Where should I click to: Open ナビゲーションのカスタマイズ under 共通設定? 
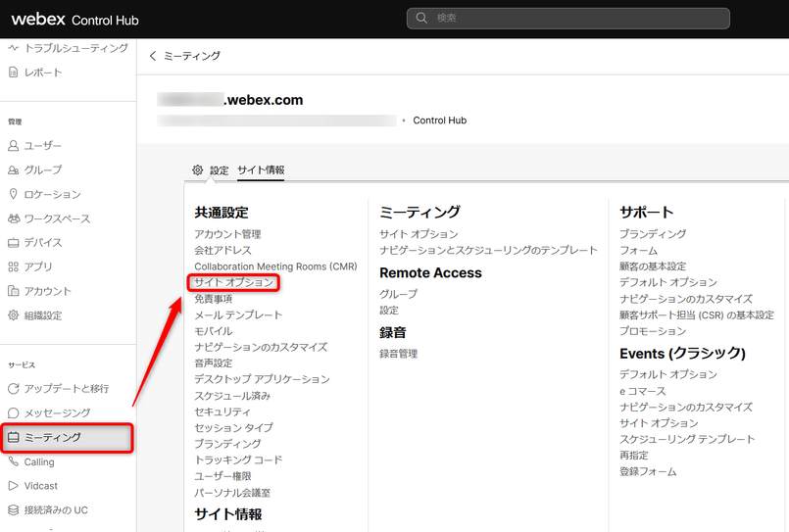[261, 347]
